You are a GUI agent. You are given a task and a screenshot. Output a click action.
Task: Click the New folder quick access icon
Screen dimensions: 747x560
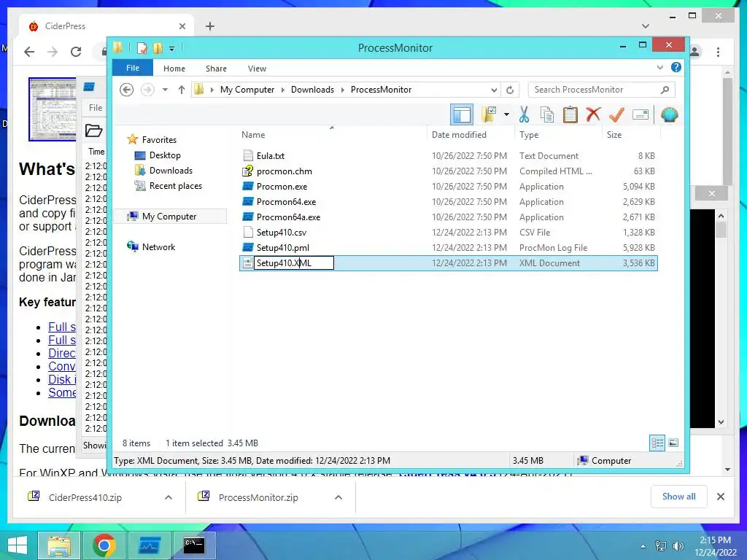pos(158,48)
